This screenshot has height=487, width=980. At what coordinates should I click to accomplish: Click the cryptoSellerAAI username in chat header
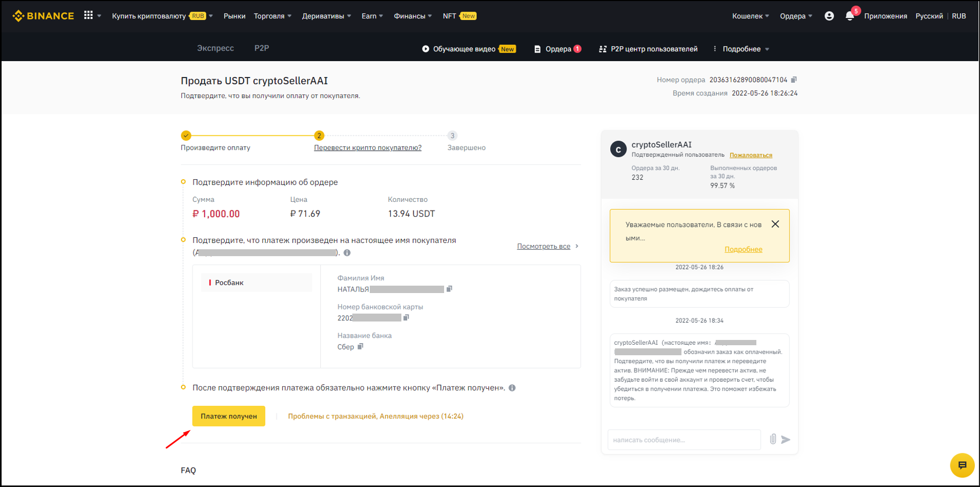661,144
